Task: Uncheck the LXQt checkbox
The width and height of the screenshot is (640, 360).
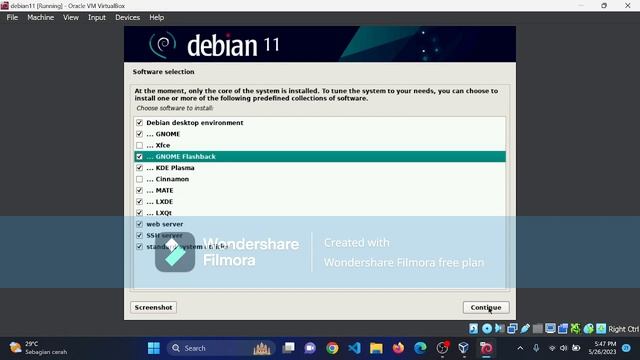Action: (x=139, y=213)
